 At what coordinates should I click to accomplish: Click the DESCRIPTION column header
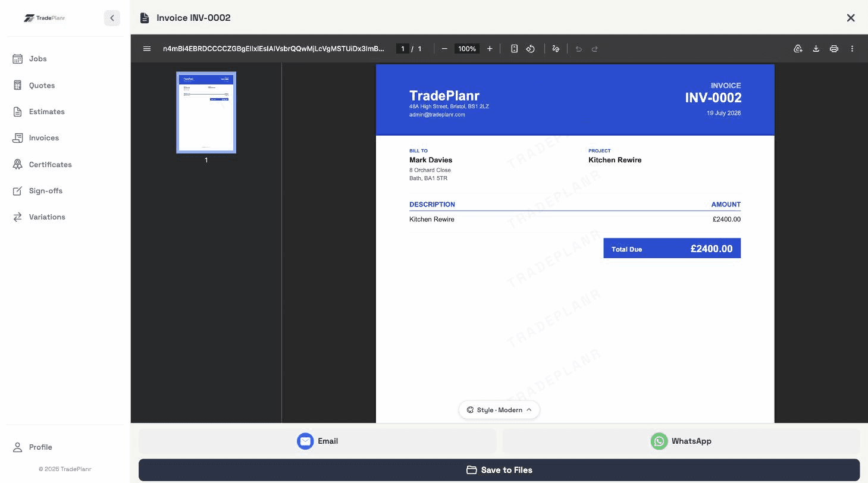pyautogui.click(x=432, y=204)
